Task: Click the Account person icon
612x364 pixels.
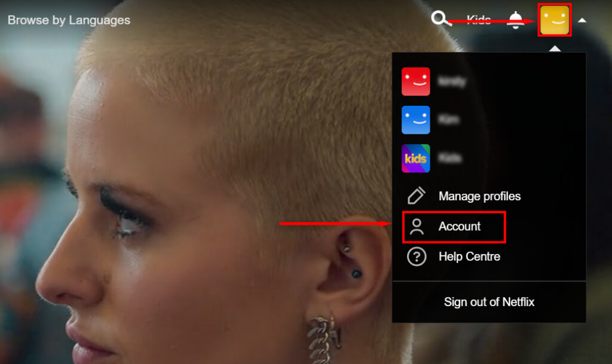Action: [x=417, y=227]
